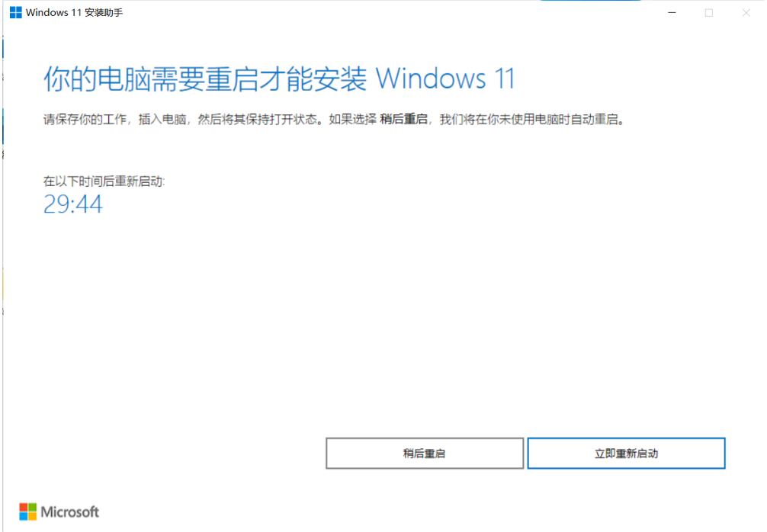
Task: Click 请保存你的工作 at start of description
Action: click(85, 120)
